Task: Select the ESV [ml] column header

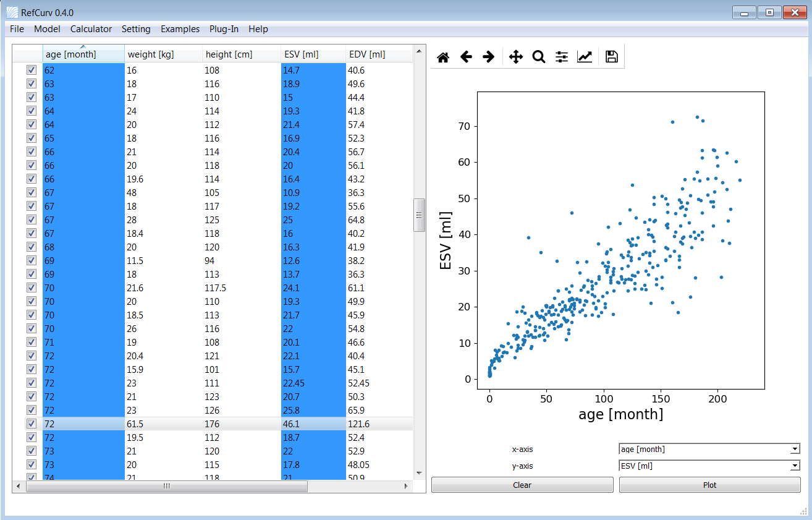Action: pos(313,54)
